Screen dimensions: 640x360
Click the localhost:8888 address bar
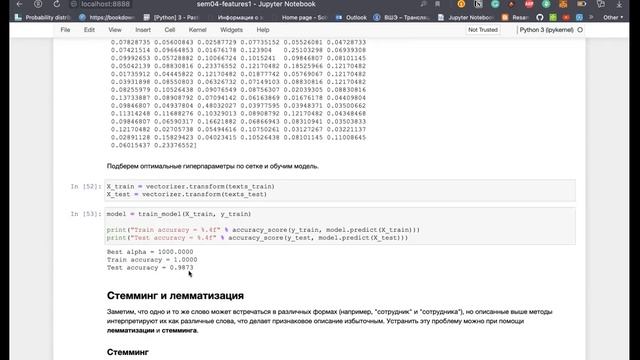[105, 4]
